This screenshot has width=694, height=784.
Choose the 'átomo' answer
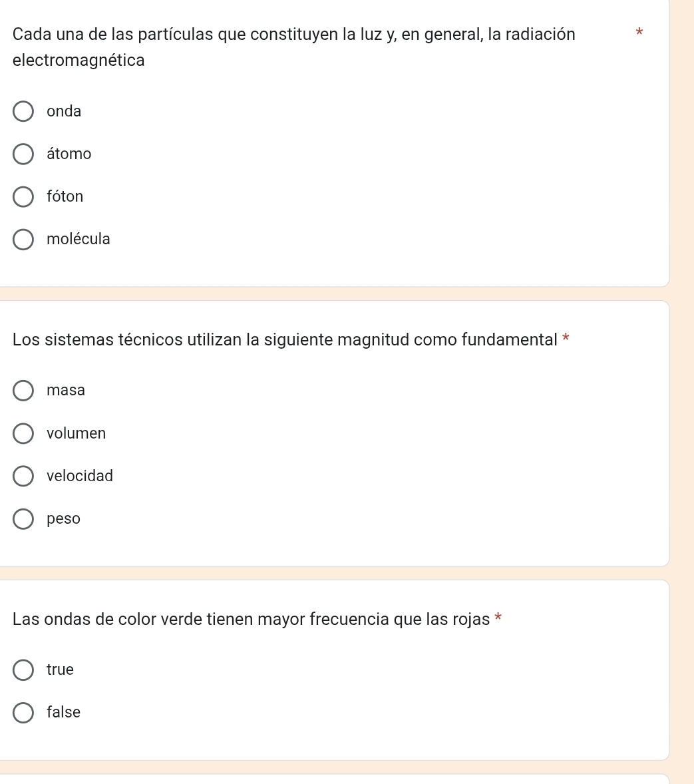pyautogui.click(x=23, y=154)
